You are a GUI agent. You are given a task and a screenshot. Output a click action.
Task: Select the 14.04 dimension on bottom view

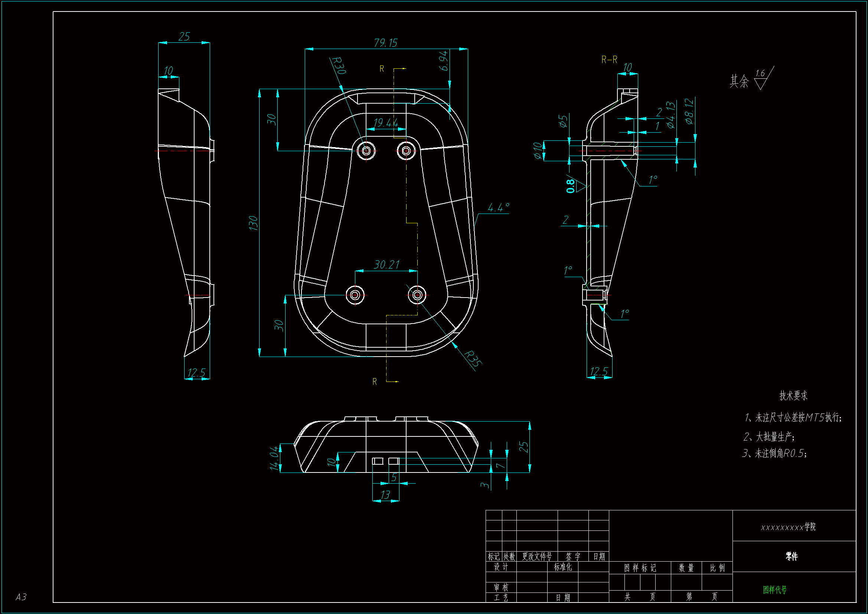click(x=274, y=458)
